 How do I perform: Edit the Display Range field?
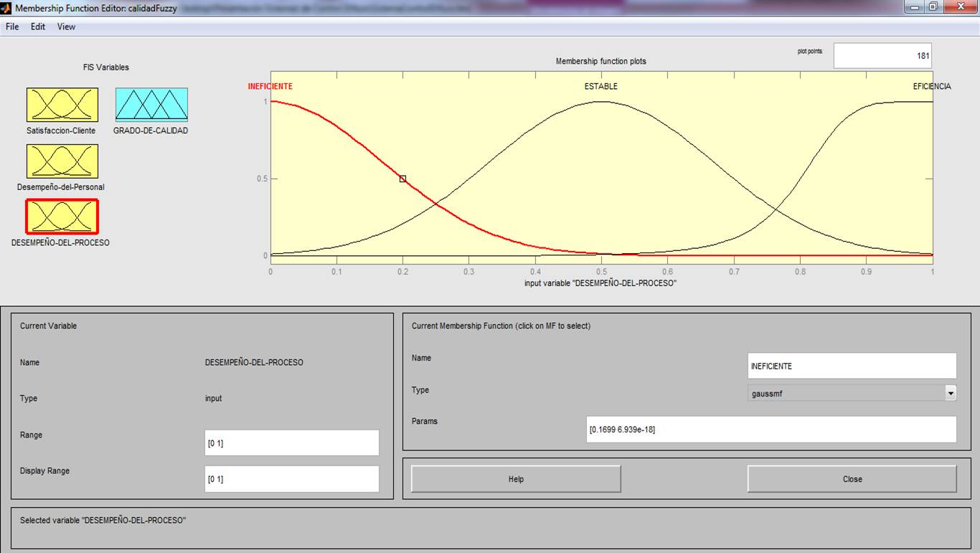click(x=292, y=478)
